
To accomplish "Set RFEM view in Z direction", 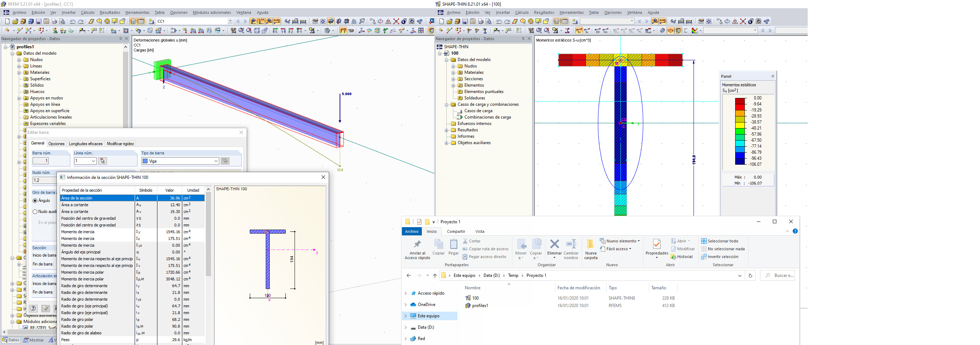I will coord(291,31).
